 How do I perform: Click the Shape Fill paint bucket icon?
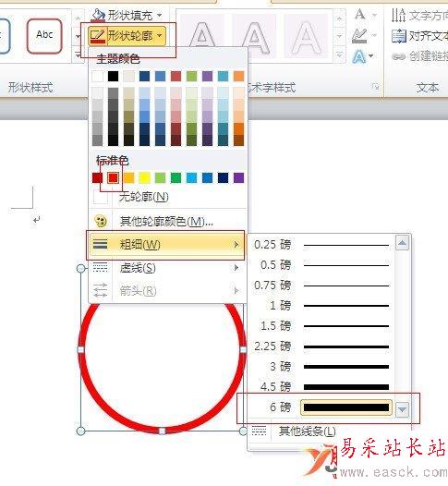click(x=99, y=15)
